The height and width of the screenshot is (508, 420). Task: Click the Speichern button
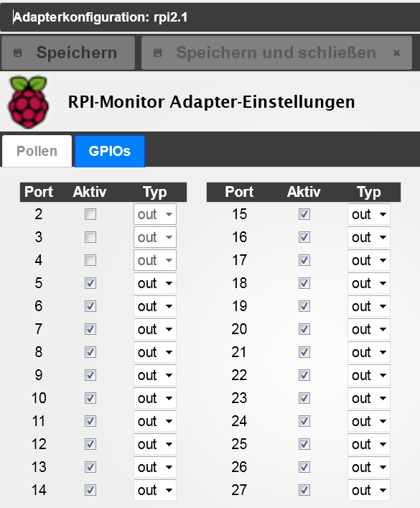click(x=68, y=52)
